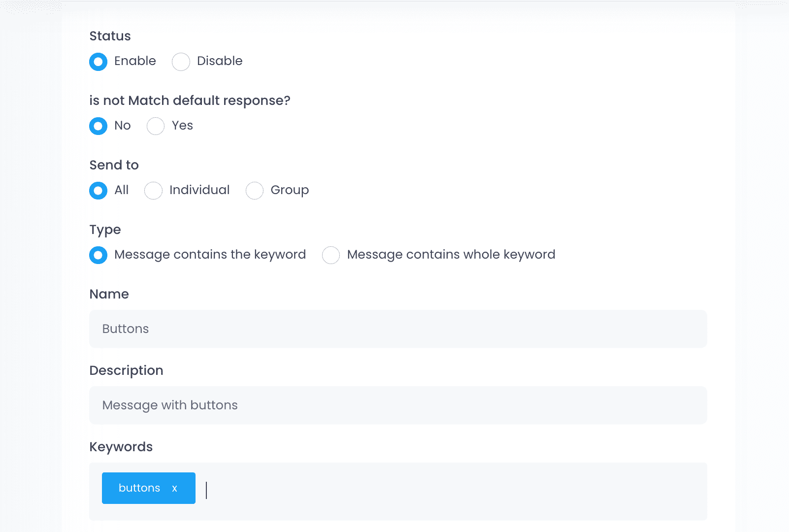Image resolution: width=789 pixels, height=532 pixels.
Task: Click the 'Send to' section heading
Action: click(114, 165)
